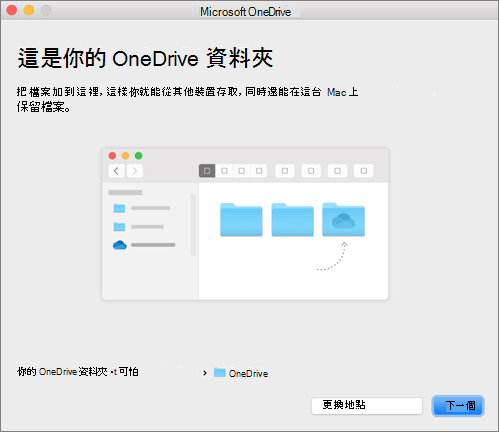Click the OneDrive folder icon in path
Viewport: 499px width, 432px height.
tap(220, 372)
